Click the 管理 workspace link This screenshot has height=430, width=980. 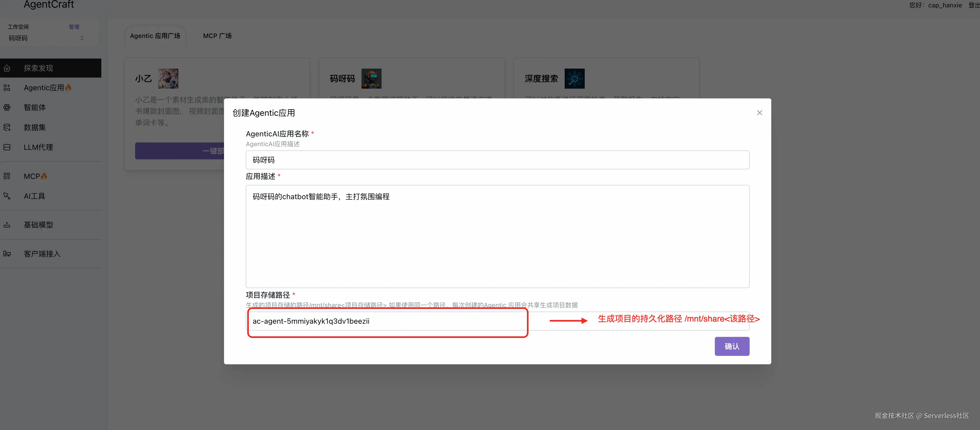click(x=74, y=27)
